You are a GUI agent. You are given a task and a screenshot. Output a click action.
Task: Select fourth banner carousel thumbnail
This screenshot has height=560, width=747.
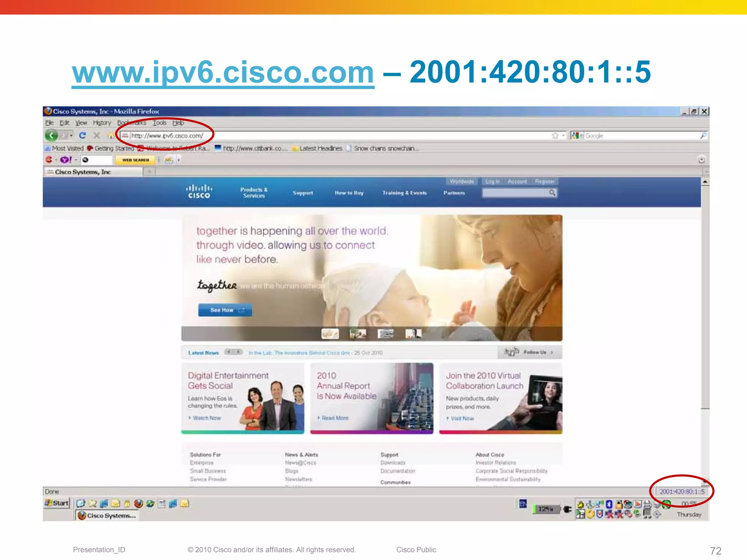click(x=413, y=334)
